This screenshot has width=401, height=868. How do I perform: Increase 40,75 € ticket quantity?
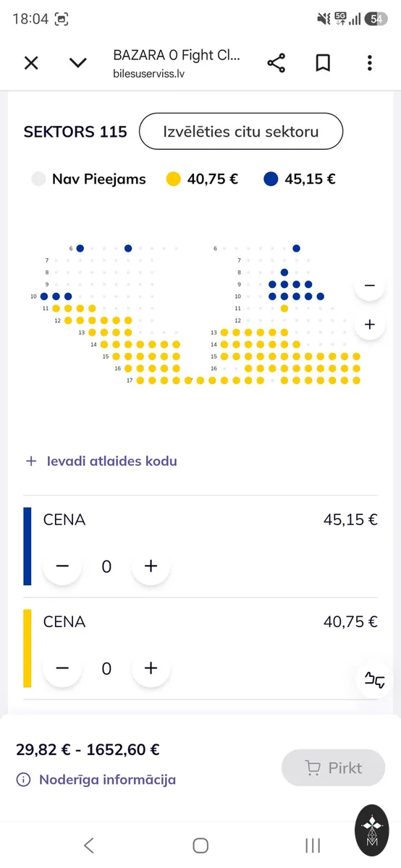click(x=151, y=668)
